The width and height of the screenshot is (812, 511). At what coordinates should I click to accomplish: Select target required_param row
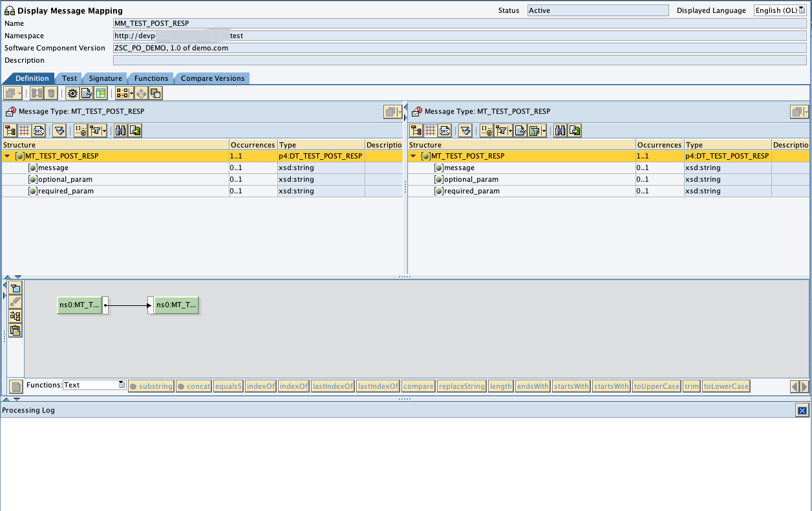[609, 191]
